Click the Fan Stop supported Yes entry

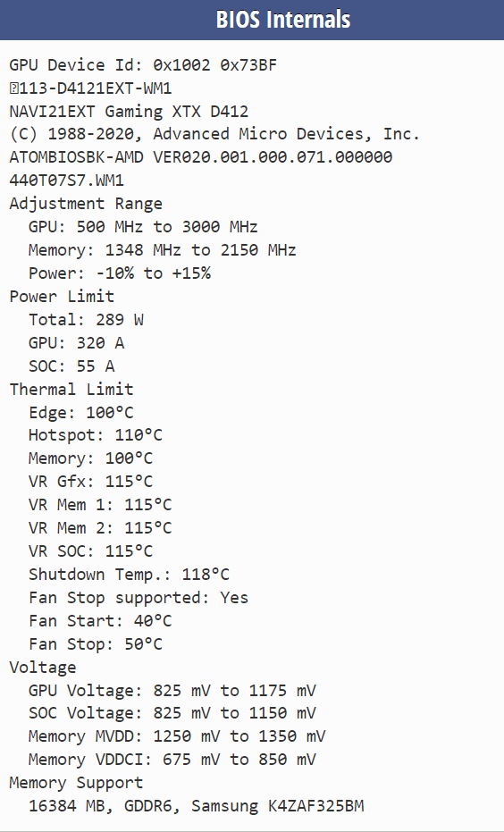pos(139,598)
